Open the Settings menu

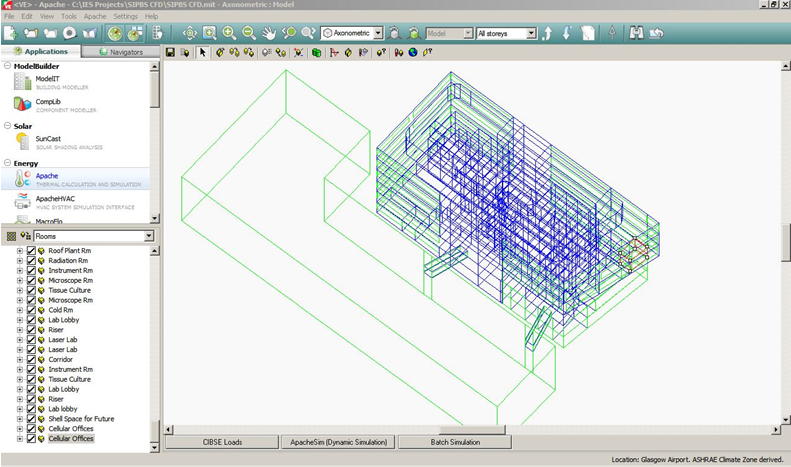click(126, 17)
